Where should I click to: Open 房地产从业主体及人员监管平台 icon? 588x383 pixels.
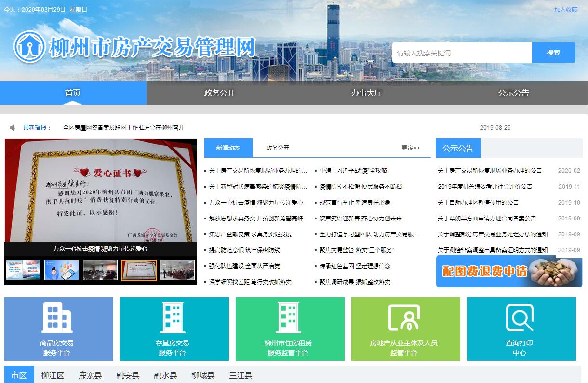[x=404, y=318]
